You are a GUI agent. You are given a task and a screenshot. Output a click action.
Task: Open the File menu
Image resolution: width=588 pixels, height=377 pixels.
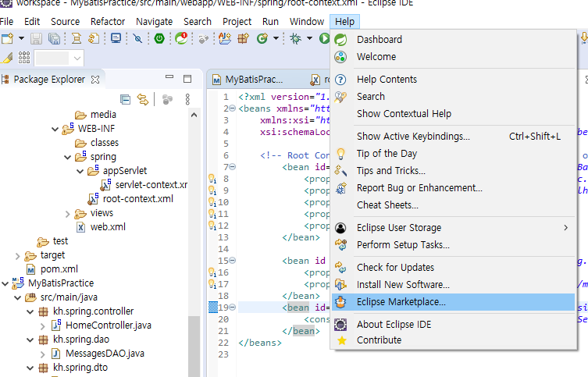click(6, 22)
